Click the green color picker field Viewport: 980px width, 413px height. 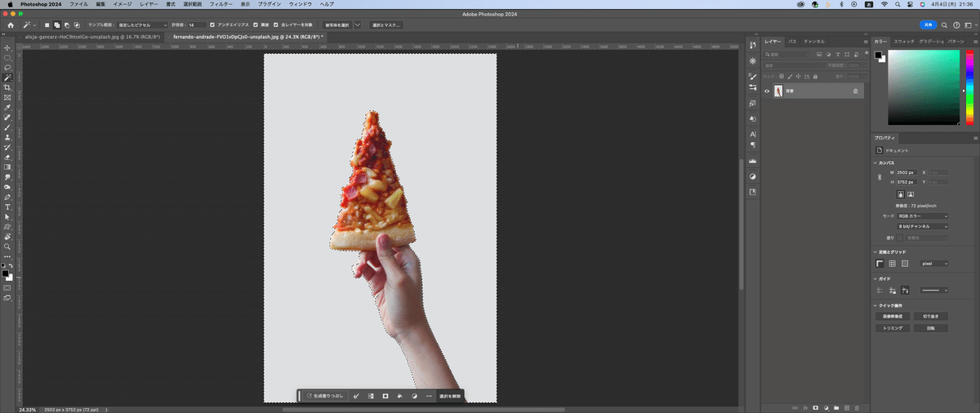925,87
